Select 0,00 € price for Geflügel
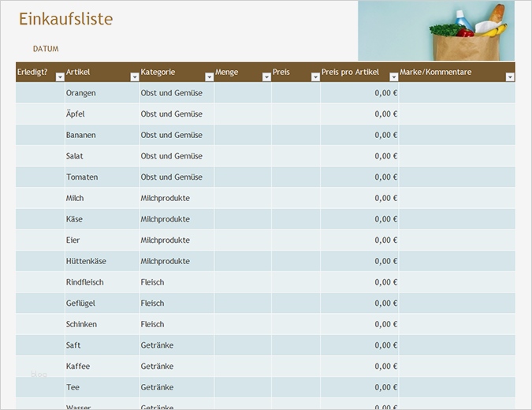Image resolution: width=532 pixels, height=410 pixels. tap(359, 303)
